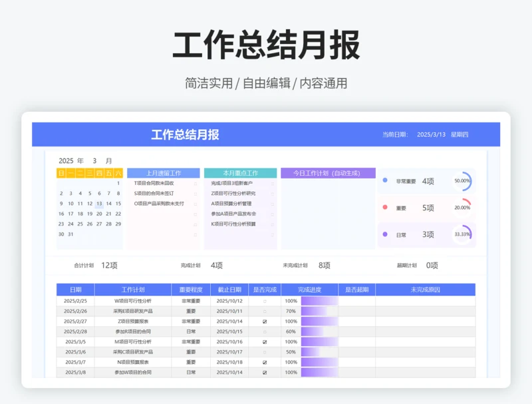Click the 是否超期 column header

[x=357, y=290]
